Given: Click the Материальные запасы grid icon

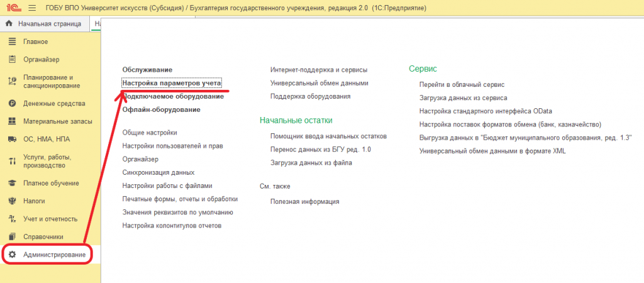Looking at the screenshot, I should point(12,121).
